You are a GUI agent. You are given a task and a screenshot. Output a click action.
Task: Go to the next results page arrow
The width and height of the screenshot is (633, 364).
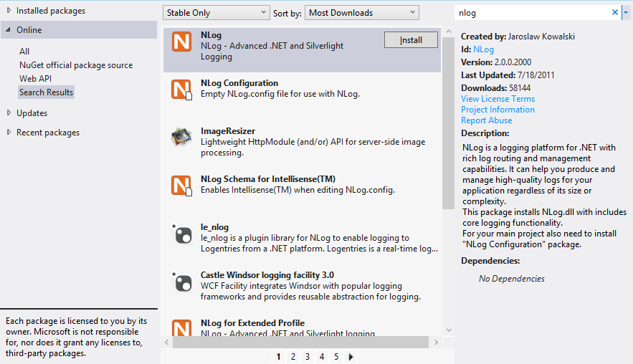(x=351, y=357)
